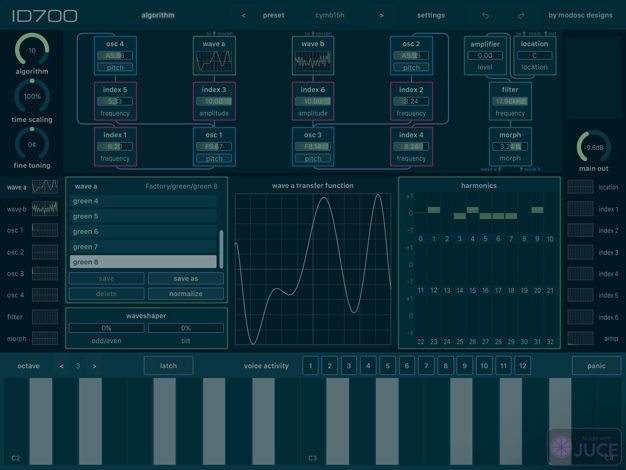
Task: Select the location envelope thumbnail on right
Action: click(x=580, y=187)
